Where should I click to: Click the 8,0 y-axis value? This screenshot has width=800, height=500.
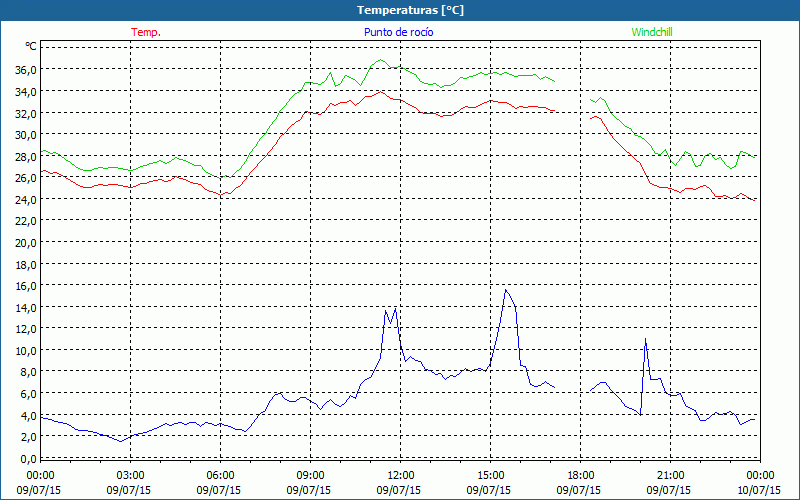(x=28, y=372)
